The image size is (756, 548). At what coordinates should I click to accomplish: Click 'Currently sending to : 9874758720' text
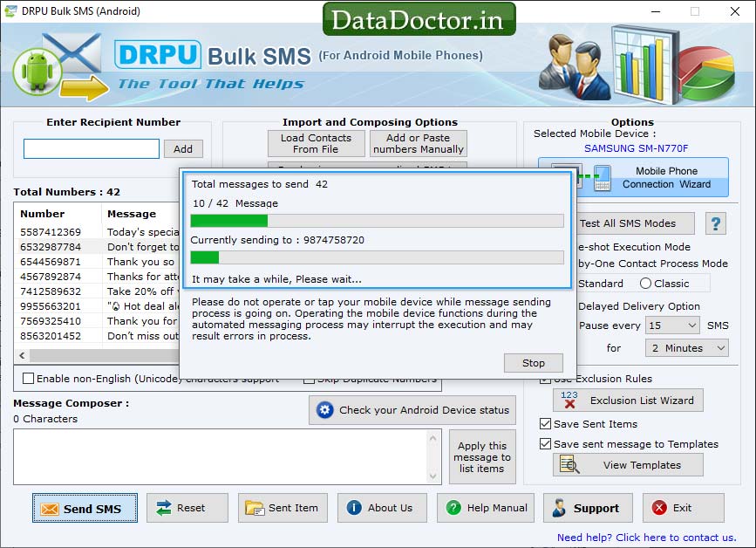(277, 240)
